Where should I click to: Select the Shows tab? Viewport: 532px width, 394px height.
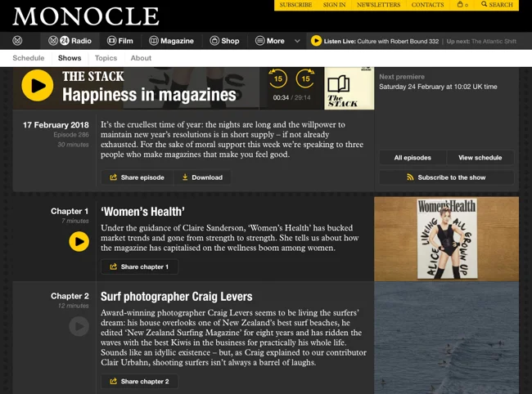(x=70, y=58)
